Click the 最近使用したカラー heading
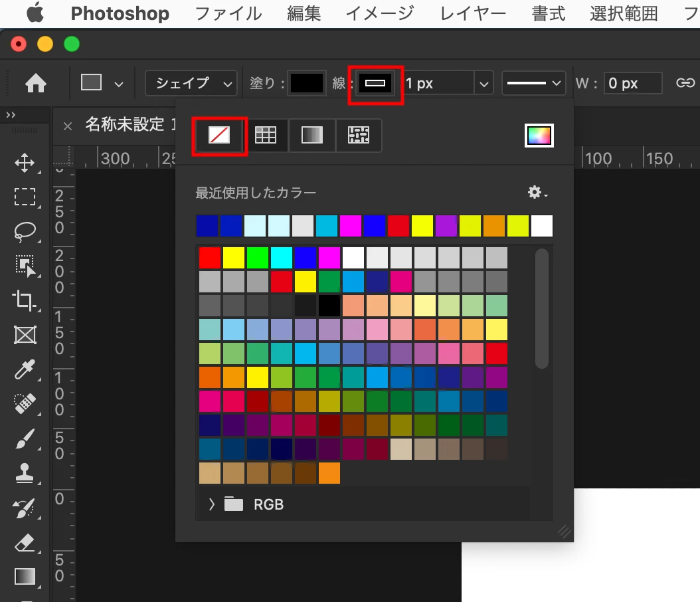This screenshot has width=700, height=602. point(255,193)
